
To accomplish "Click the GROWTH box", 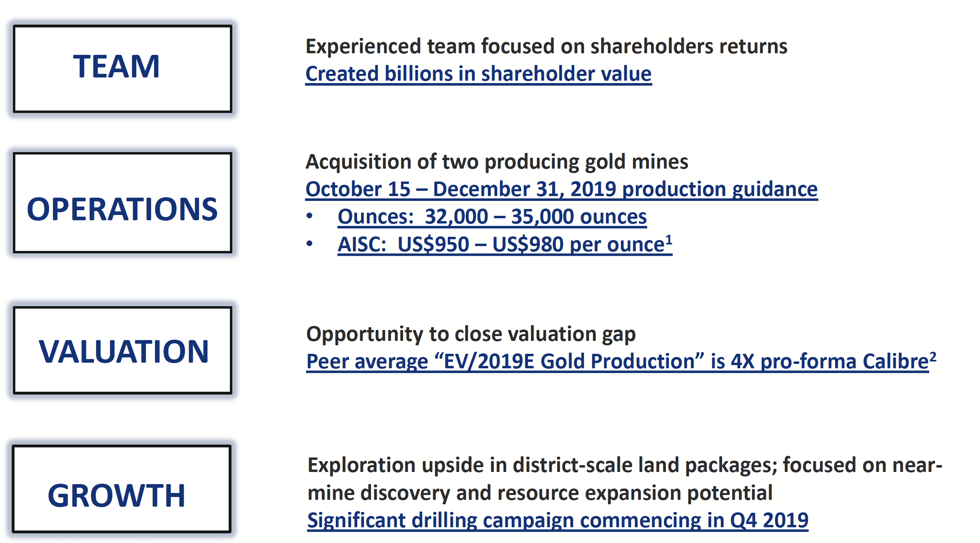I will [121, 489].
